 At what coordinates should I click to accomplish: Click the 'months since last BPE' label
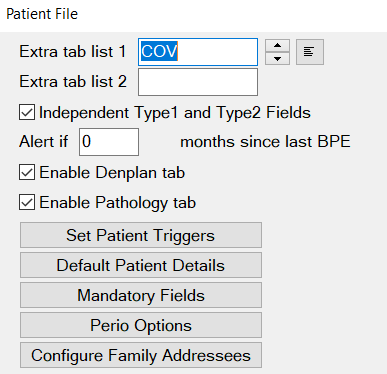tap(265, 142)
